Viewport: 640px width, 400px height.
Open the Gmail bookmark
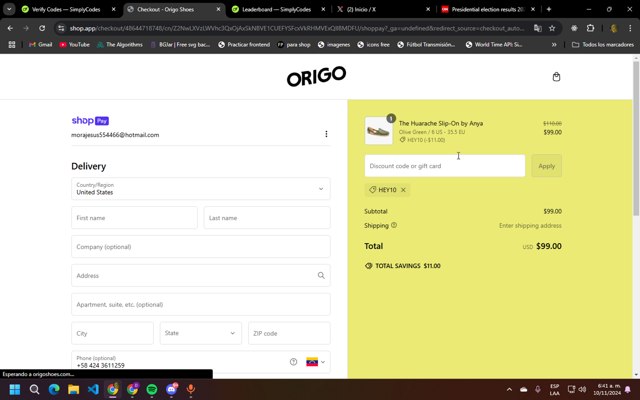coord(40,44)
